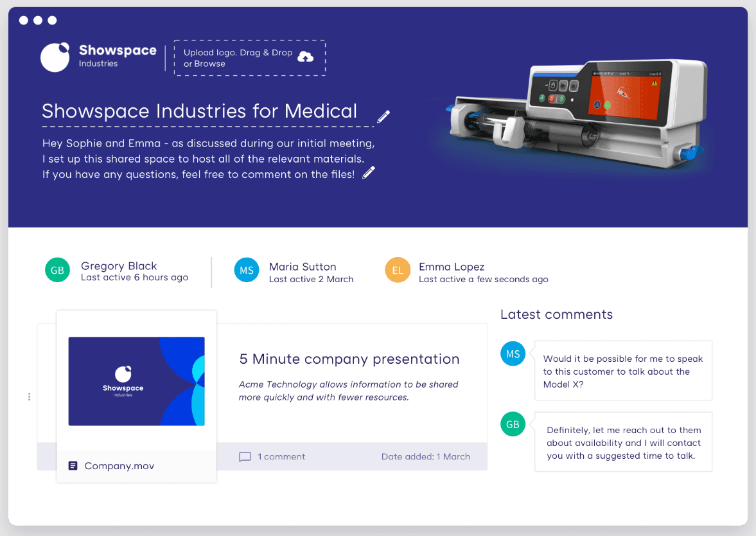Edit the Showspace Industries for Medical title
Viewport: 756px width, 536px height.
pos(199,111)
